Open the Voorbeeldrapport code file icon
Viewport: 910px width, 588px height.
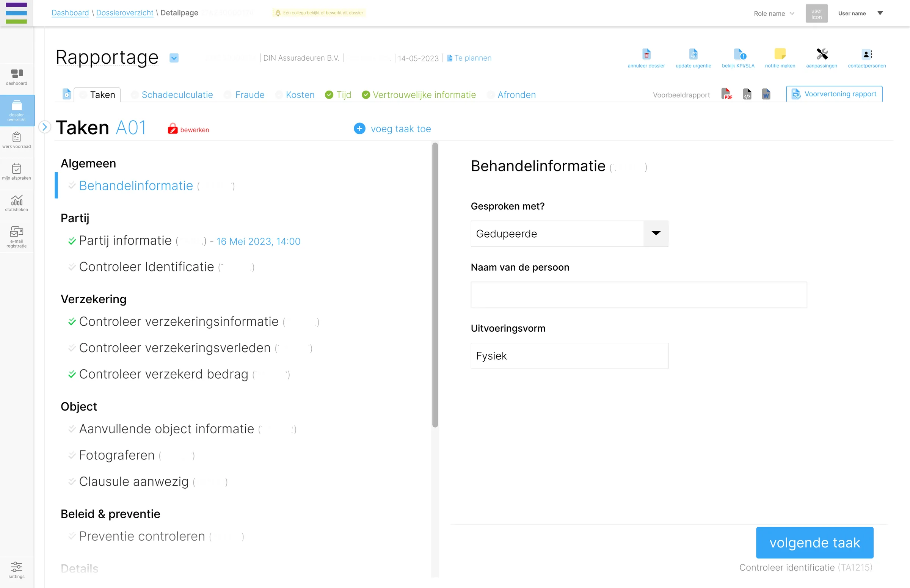point(747,94)
